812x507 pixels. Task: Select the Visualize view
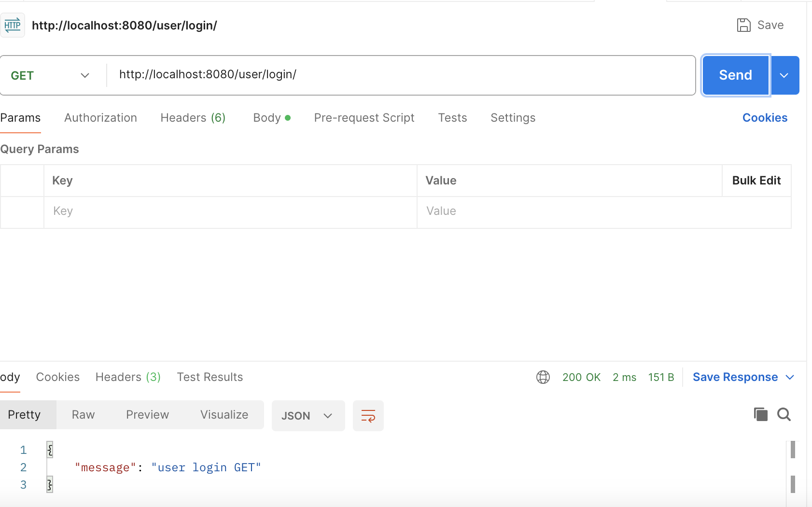coord(224,415)
